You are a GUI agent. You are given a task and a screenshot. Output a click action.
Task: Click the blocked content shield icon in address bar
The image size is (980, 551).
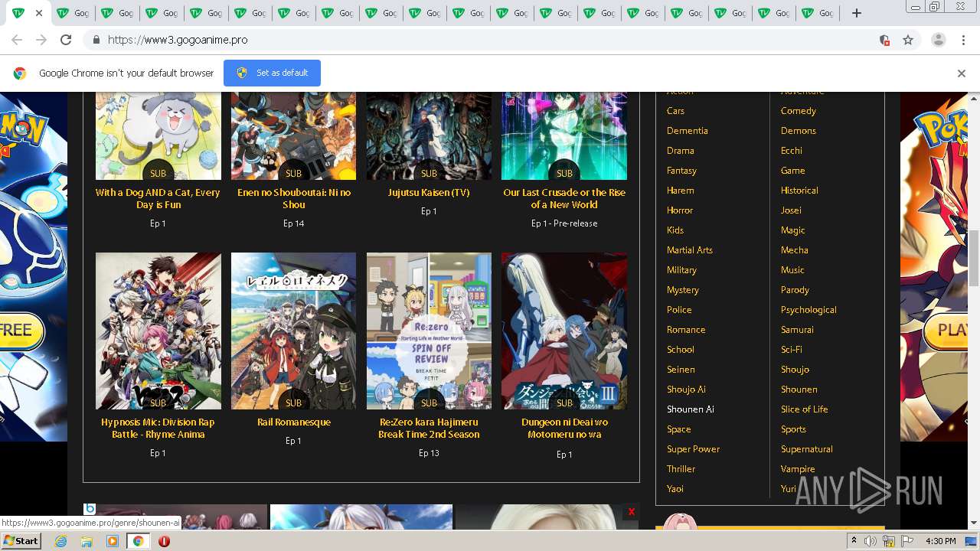[884, 40]
